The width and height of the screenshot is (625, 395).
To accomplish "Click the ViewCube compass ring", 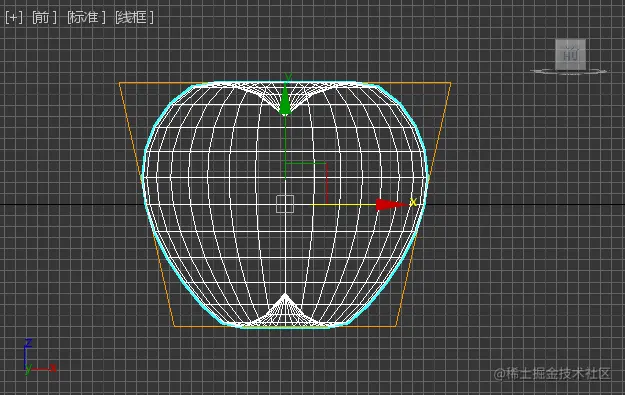I will point(569,72).
